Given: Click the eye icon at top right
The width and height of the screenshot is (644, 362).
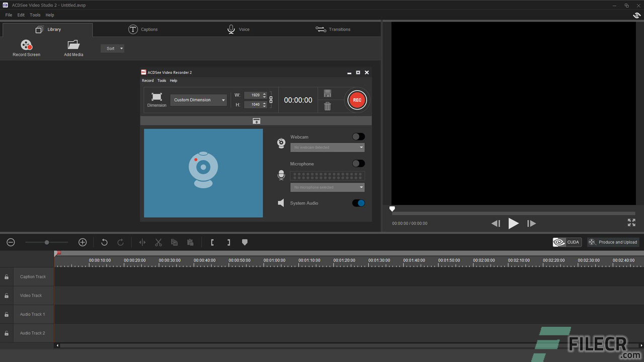Looking at the screenshot, I should click(x=636, y=16).
